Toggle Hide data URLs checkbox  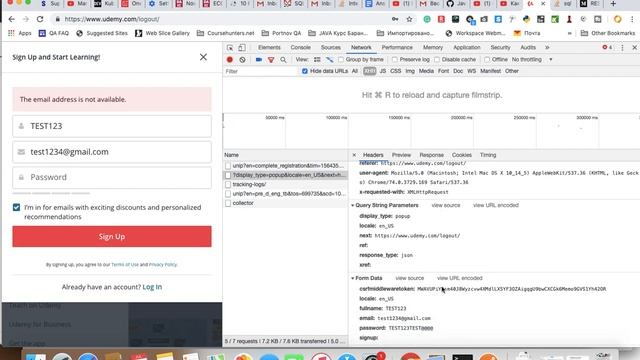pos(305,71)
